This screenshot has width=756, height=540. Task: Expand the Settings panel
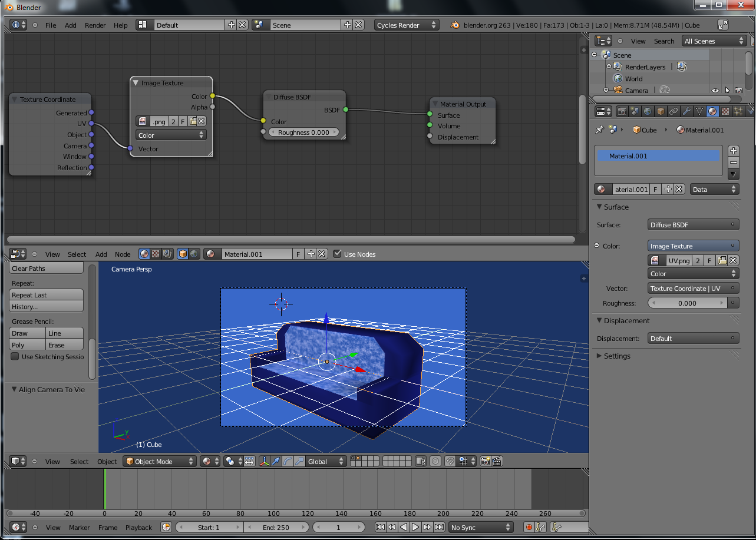(616, 356)
